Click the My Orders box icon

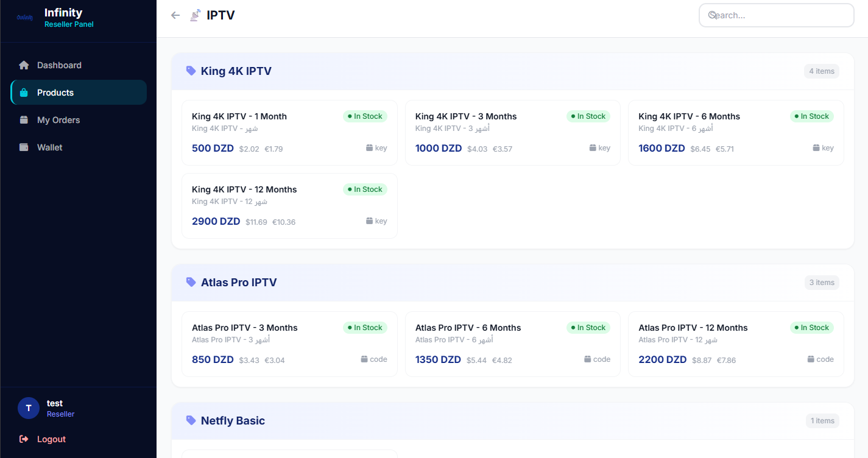[x=24, y=120]
